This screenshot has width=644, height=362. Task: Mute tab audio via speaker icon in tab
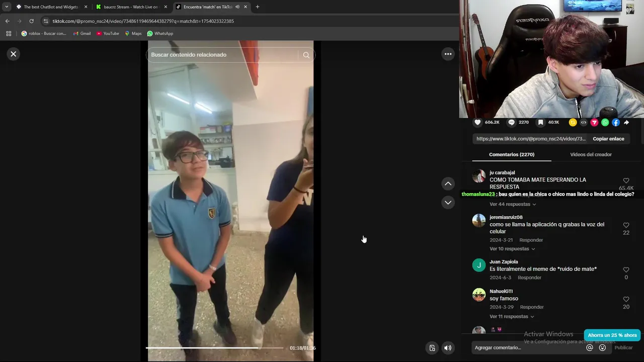point(237,7)
